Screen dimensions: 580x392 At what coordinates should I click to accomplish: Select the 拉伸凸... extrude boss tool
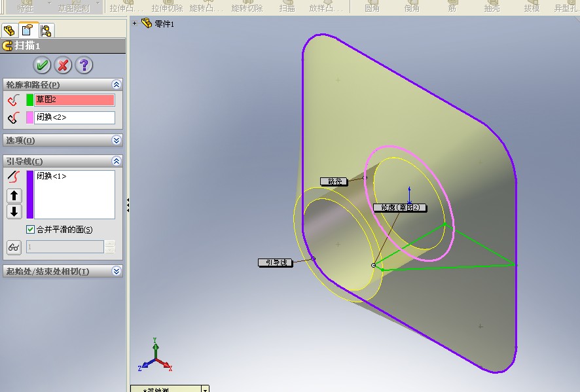(126, 8)
